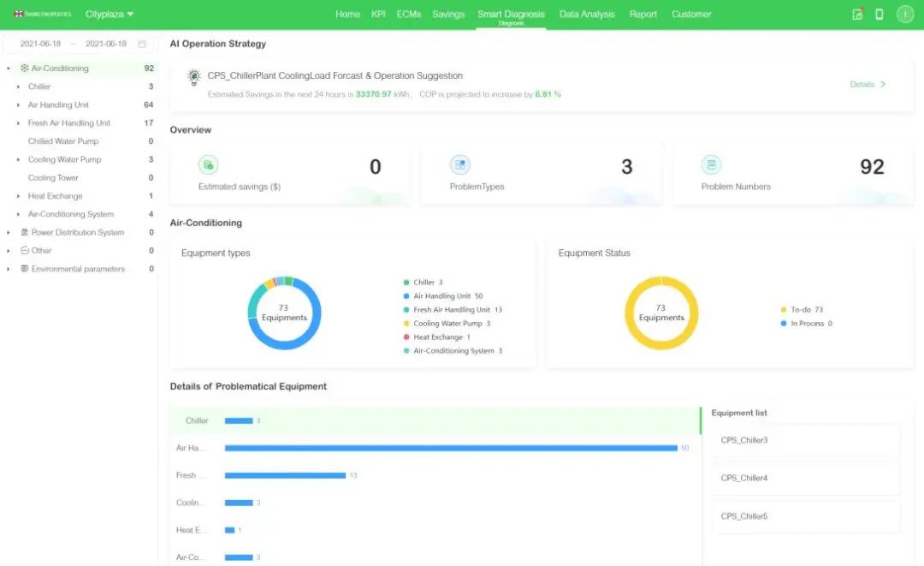Viewport: 924px width, 566px height.
Task: Click the Estimated savings money icon
Action: (x=208, y=165)
